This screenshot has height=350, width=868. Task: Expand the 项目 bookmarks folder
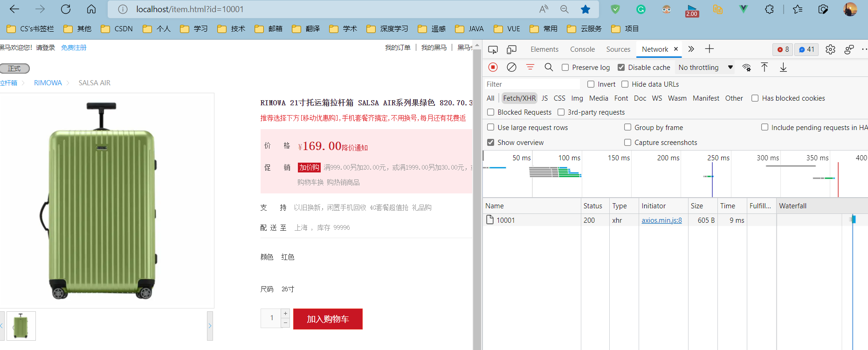click(x=625, y=29)
